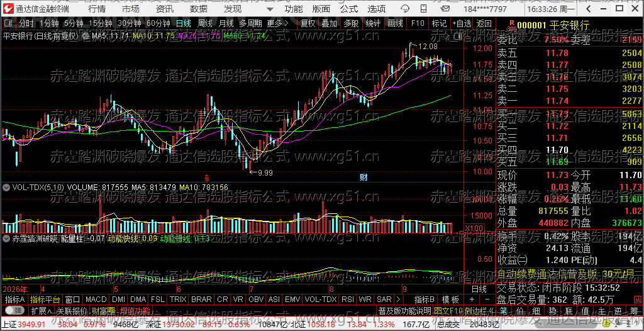Click the R300 margin badge beside stock code
This screenshot has width=644, height=331.
(x=511, y=26)
